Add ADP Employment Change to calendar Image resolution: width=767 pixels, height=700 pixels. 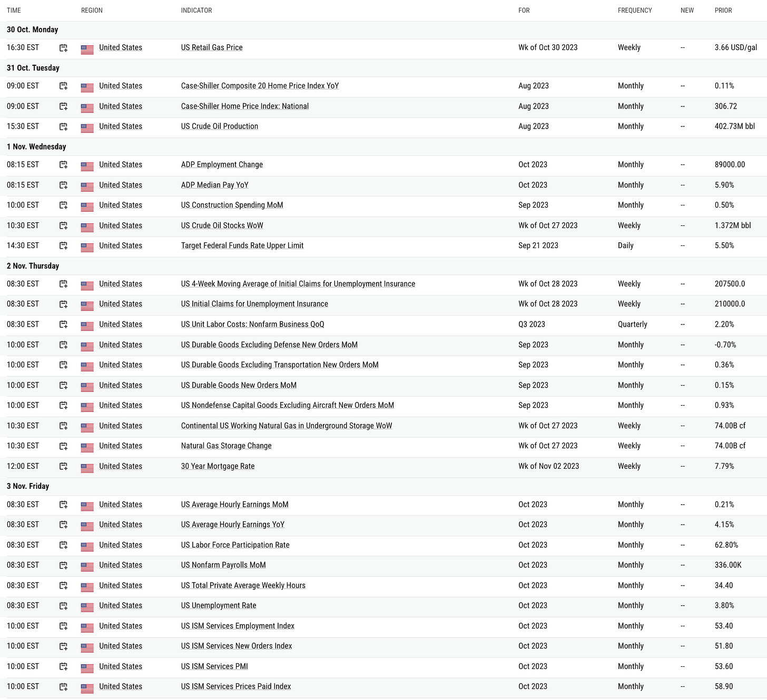pos(63,165)
